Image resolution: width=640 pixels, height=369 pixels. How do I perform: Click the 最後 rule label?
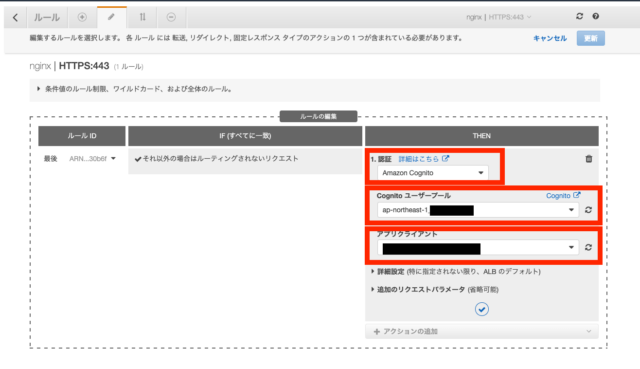pyautogui.click(x=51, y=159)
